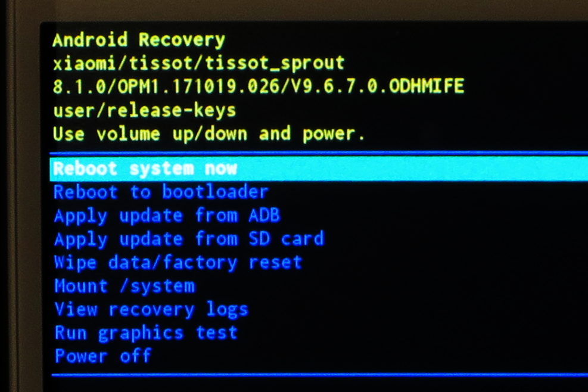The image size is (588, 392).
Task: Open View recovery logs
Action: [151, 310]
